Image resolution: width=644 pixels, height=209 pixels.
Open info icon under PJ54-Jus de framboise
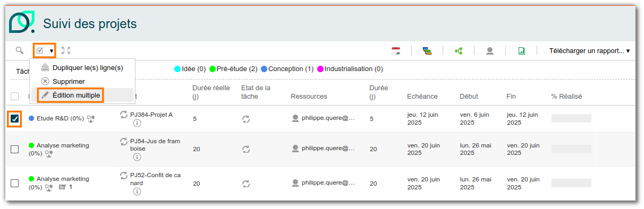point(137,158)
